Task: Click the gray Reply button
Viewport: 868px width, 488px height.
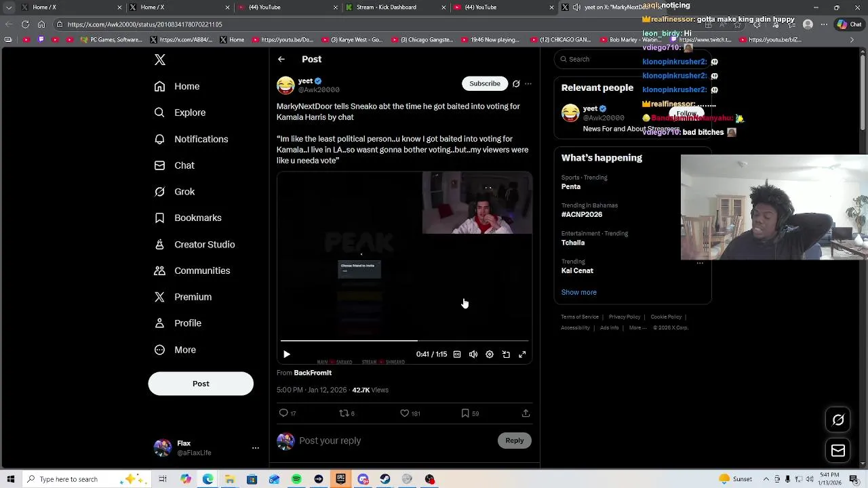Action: pos(515,441)
